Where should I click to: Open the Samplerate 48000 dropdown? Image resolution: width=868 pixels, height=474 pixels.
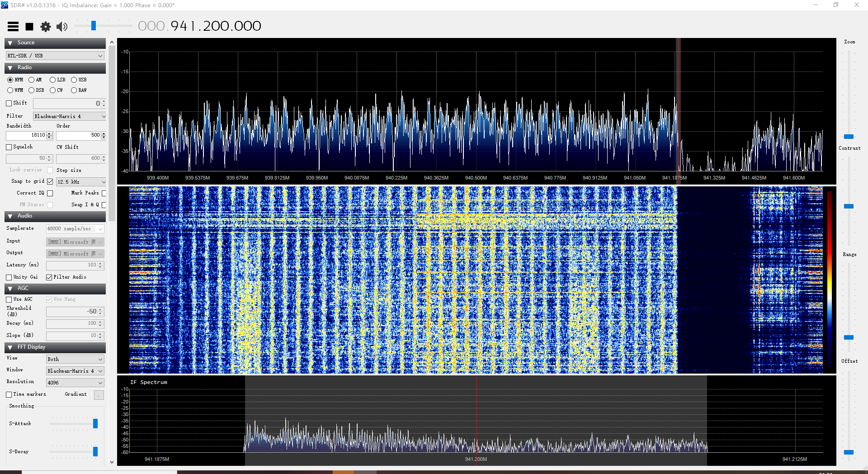[75, 229]
